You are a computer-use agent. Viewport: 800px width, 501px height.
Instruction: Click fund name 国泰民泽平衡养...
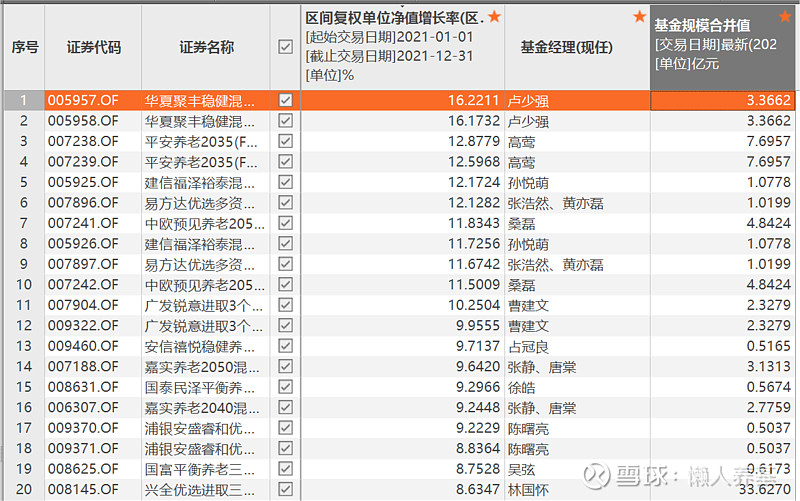click(x=199, y=387)
